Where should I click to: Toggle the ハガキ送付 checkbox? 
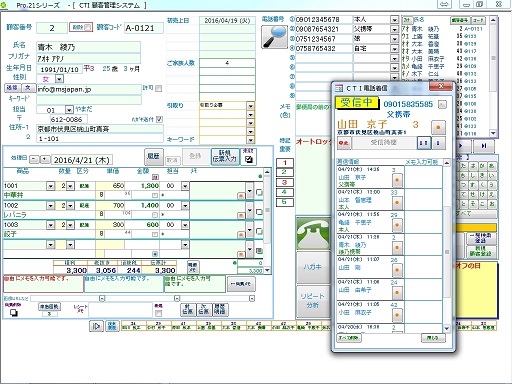click(159, 119)
